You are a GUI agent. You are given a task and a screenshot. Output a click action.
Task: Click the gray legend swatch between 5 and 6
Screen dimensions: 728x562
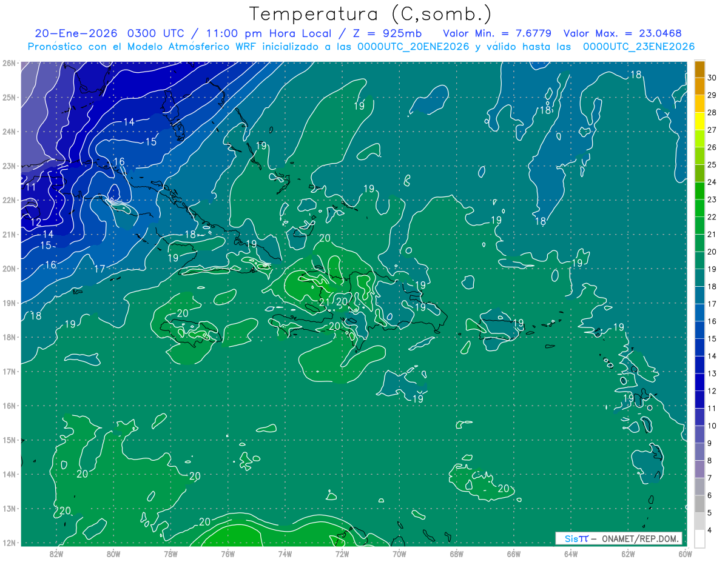click(x=699, y=503)
